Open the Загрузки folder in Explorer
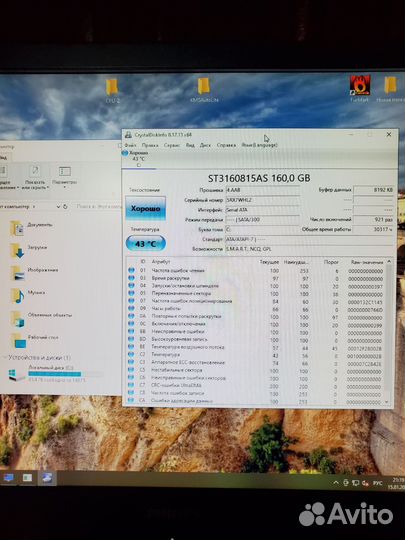This screenshot has height=540, width=405. (28, 250)
